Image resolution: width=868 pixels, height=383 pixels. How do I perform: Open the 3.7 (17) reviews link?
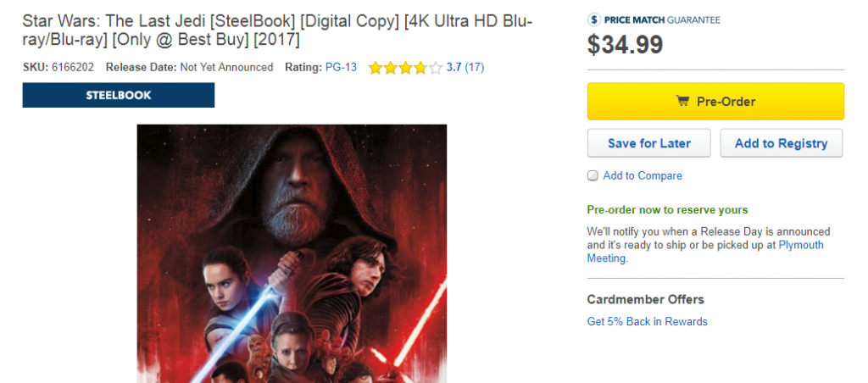coord(465,68)
